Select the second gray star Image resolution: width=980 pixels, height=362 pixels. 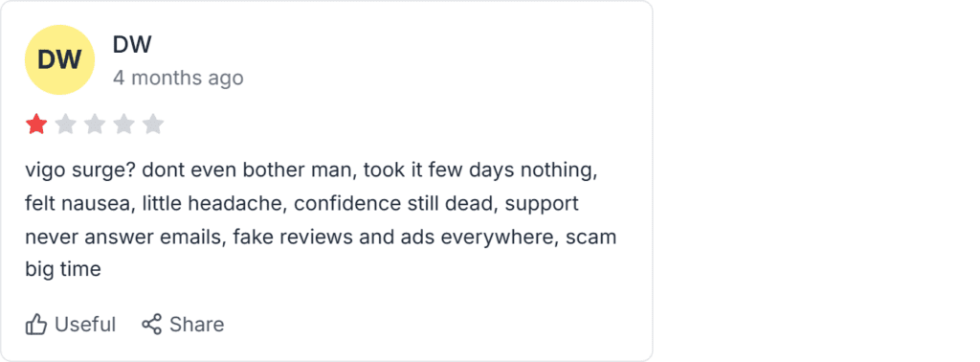[x=66, y=124]
